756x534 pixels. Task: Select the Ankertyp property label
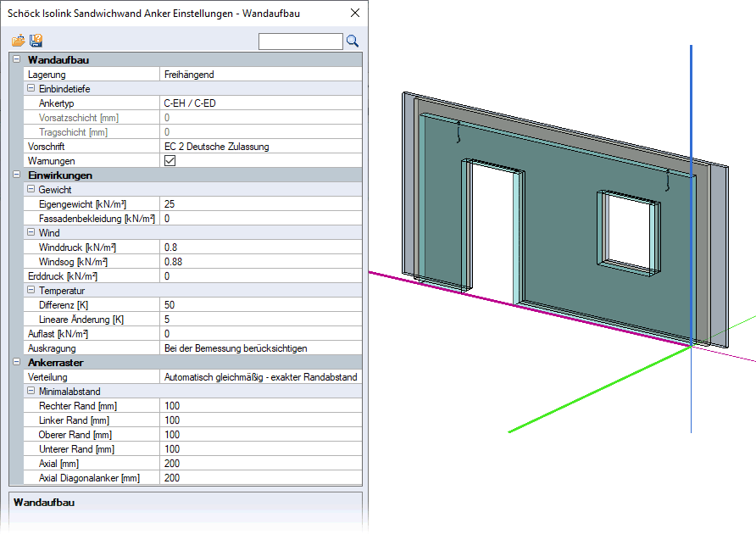coord(57,103)
